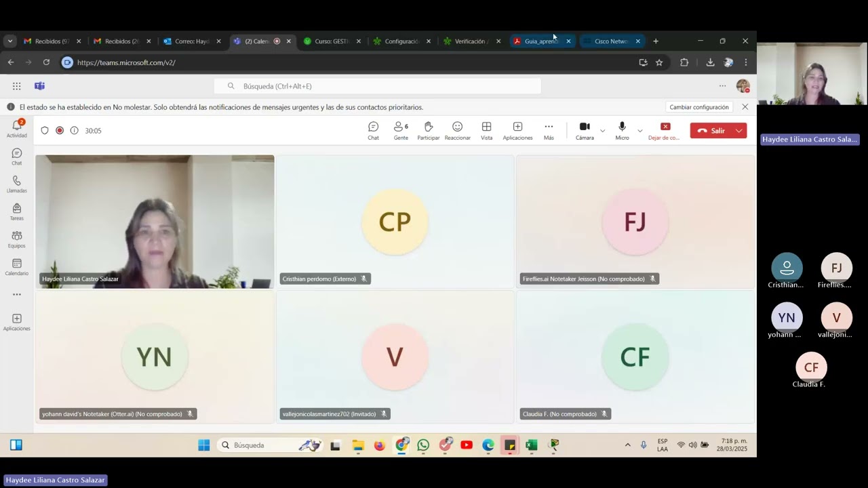Open Calendario in the Teams sidebar

click(x=17, y=267)
